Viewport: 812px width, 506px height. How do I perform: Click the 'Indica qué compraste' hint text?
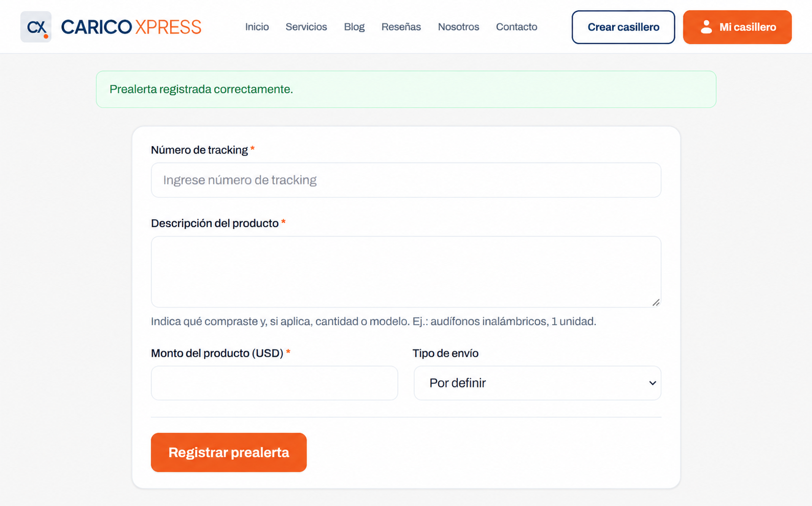point(373,321)
